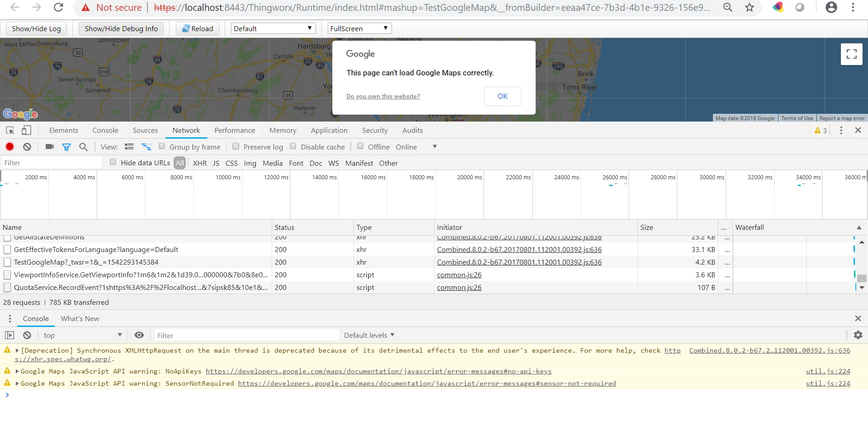Expand the NoApiKeys warning message
Viewport: 868px width, 429px height.
coord(17,371)
